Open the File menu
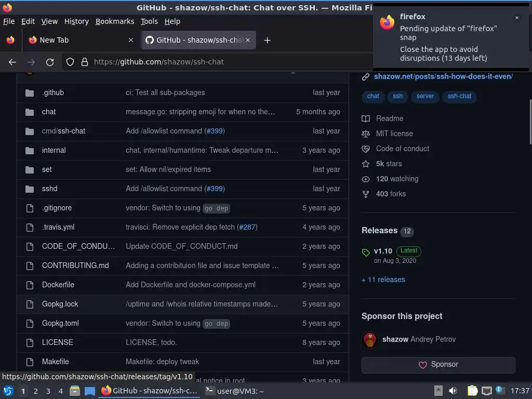This screenshot has width=532, height=399. point(9,21)
